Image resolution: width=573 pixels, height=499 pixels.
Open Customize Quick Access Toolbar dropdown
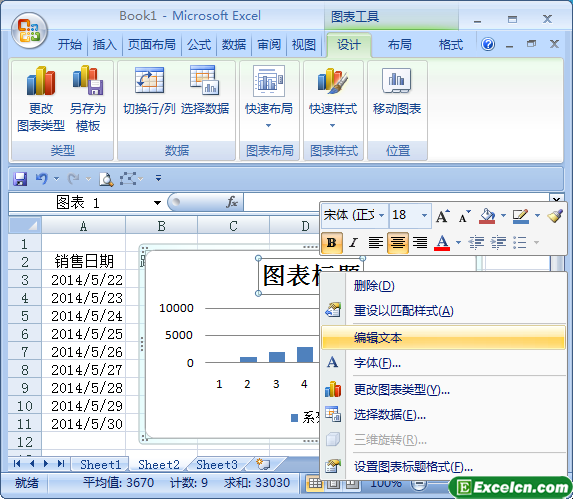tap(158, 178)
